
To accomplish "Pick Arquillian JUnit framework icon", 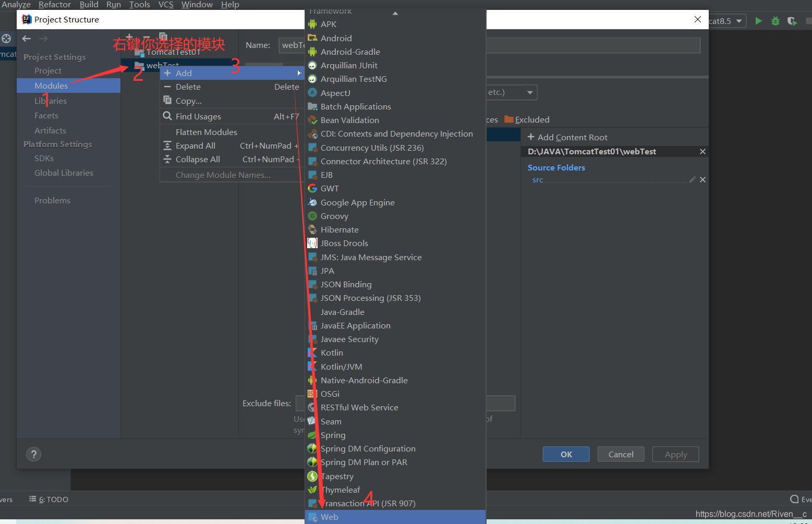I will [x=312, y=65].
